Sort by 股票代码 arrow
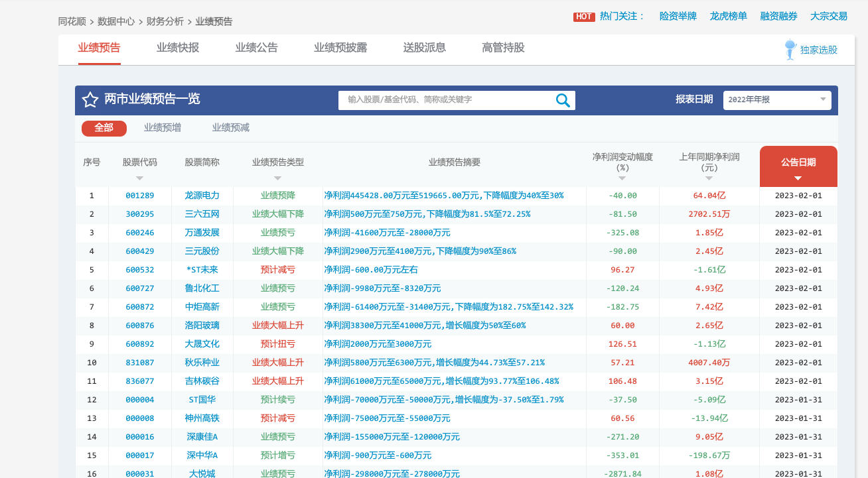 139,178
